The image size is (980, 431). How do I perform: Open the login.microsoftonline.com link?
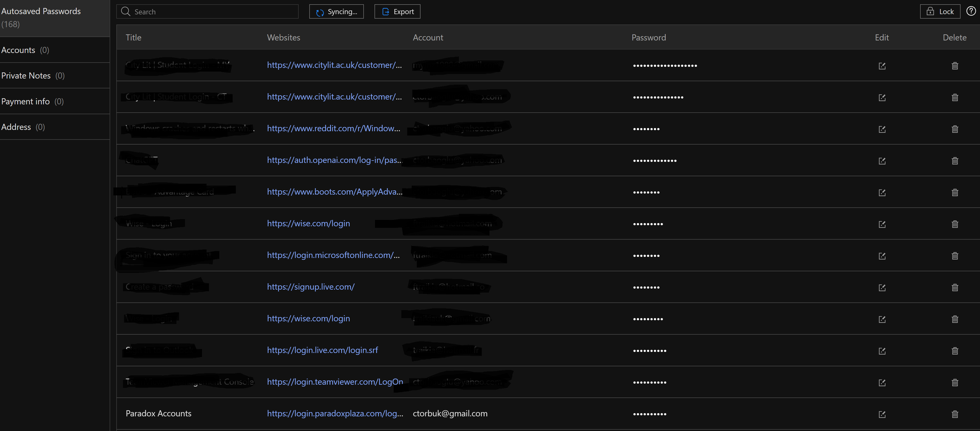pyautogui.click(x=333, y=255)
